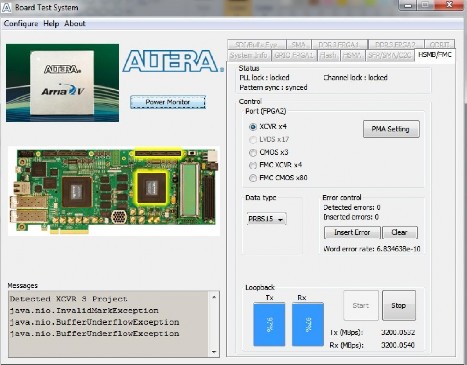Switch to the Flash tab
The height and width of the screenshot is (365, 467).
point(328,55)
